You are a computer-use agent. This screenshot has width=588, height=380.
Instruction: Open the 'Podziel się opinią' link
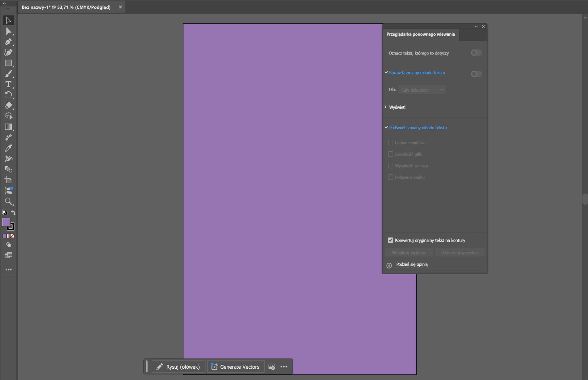[412, 264]
